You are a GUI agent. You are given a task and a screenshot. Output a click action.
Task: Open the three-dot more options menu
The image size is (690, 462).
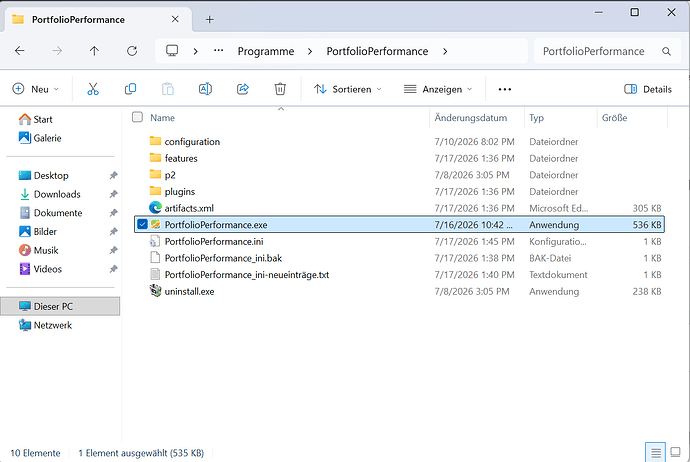(x=505, y=89)
